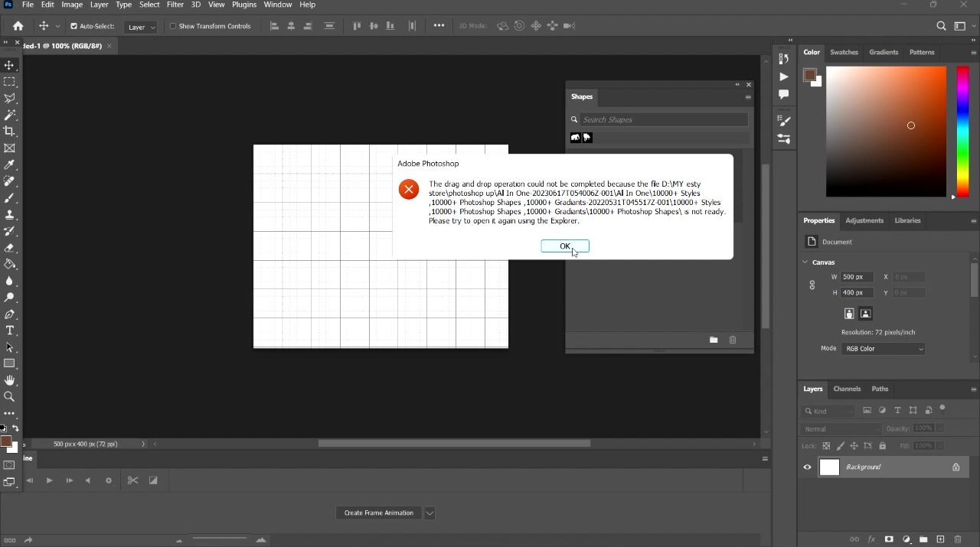This screenshot has width=980, height=547.
Task: Click the trash icon in Shapes panel
Action: tap(733, 340)
